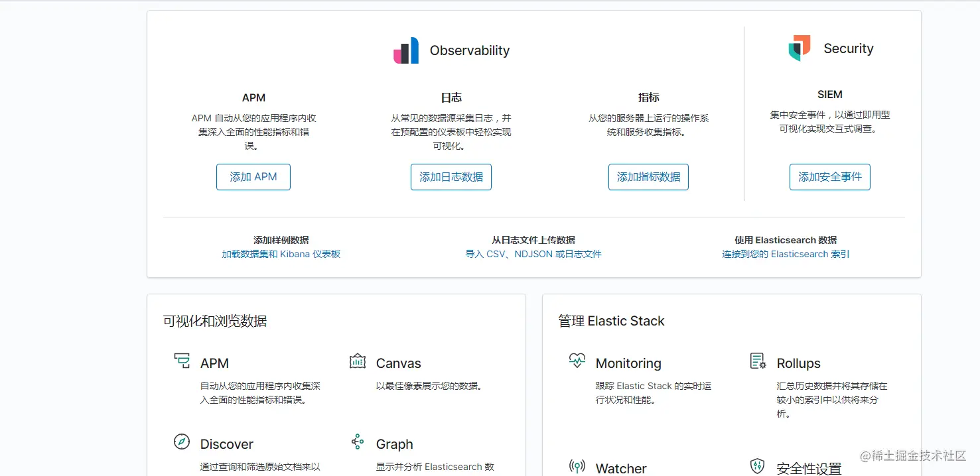Click the SIEM description 集中安全事件…
The height and width of the screenshot is (476, 980).
coord(830,122)
